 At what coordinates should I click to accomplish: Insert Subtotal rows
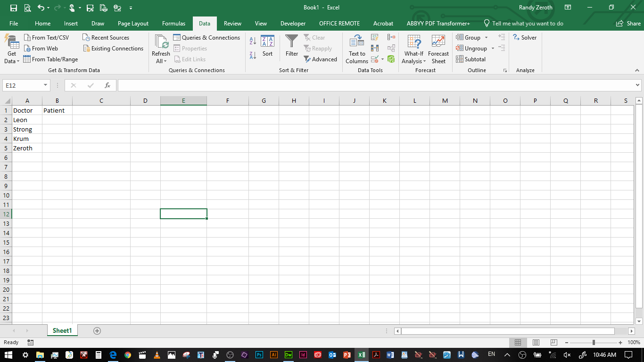[x=471, y=59]
